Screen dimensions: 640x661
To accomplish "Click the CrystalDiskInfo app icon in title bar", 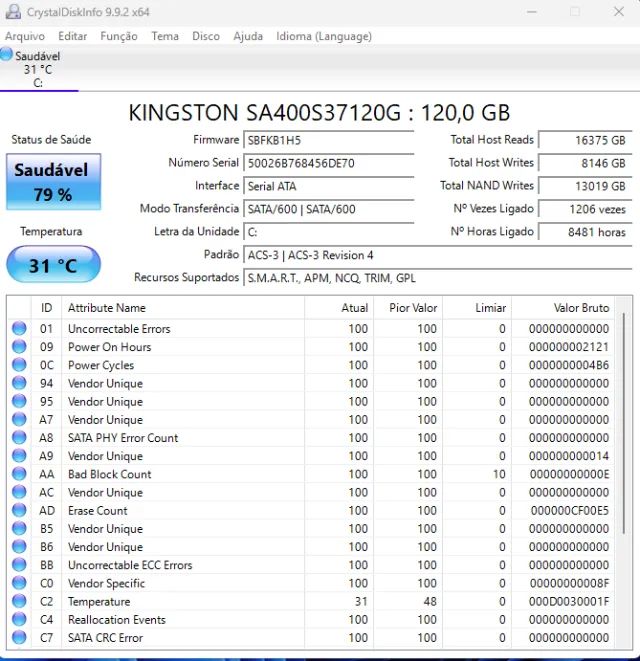I will coord(13,12).
